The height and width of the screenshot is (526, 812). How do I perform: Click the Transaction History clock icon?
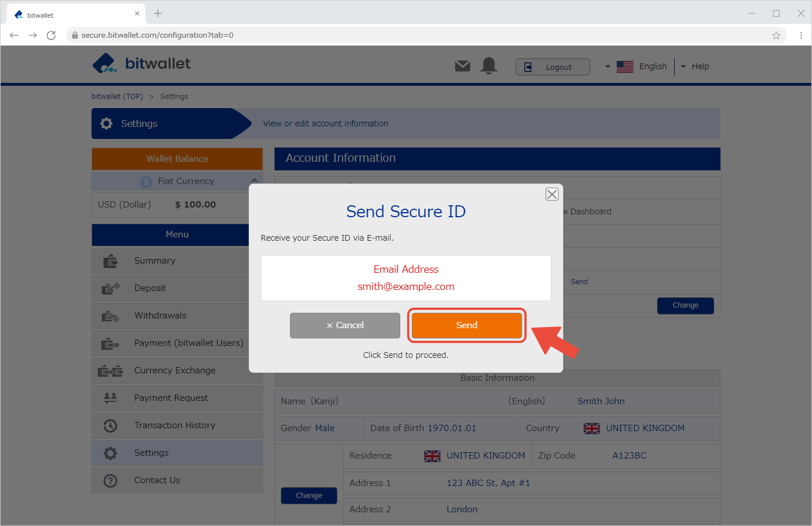pos(110,425)
